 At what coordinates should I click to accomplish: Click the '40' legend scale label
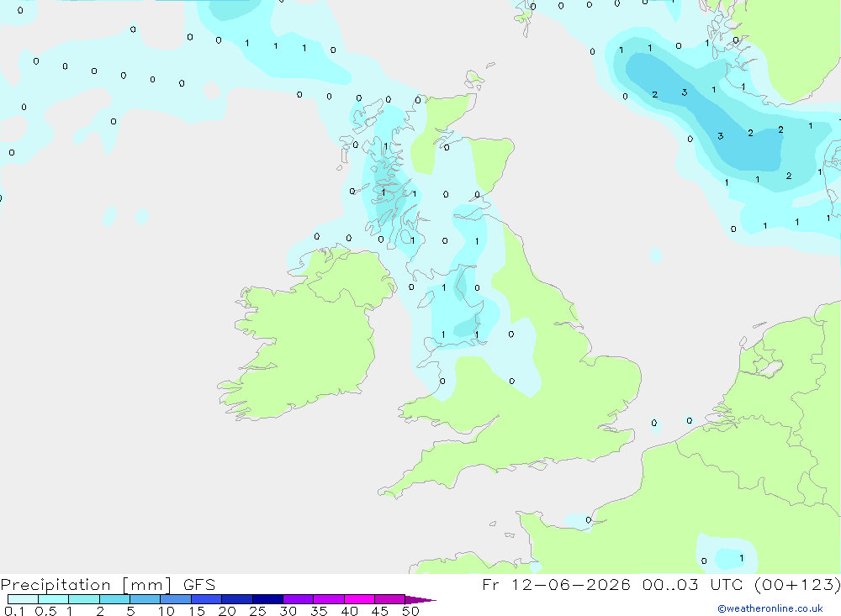point(349,611)
